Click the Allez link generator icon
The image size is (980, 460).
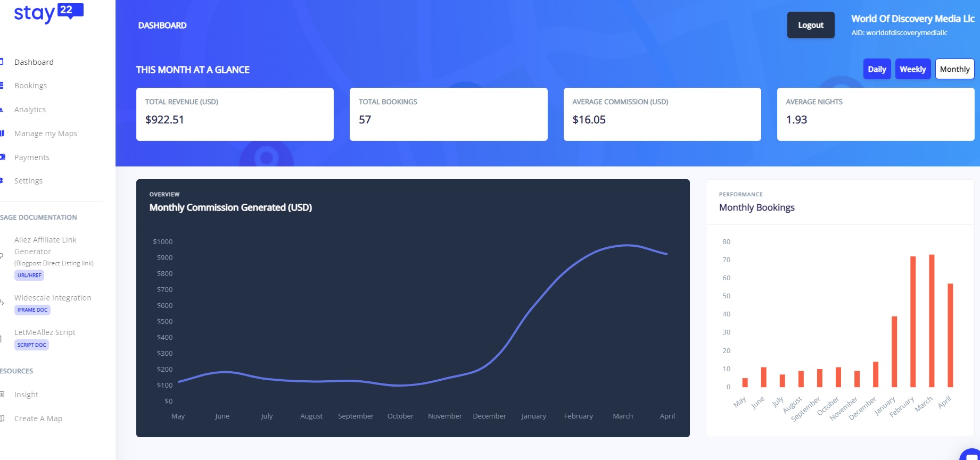[x=2, y=256]
